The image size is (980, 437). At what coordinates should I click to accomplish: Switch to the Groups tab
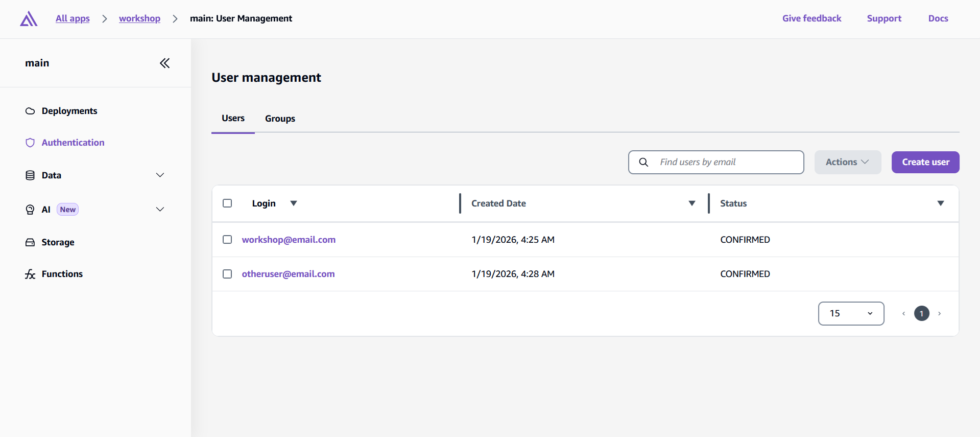tap(280, 119)
